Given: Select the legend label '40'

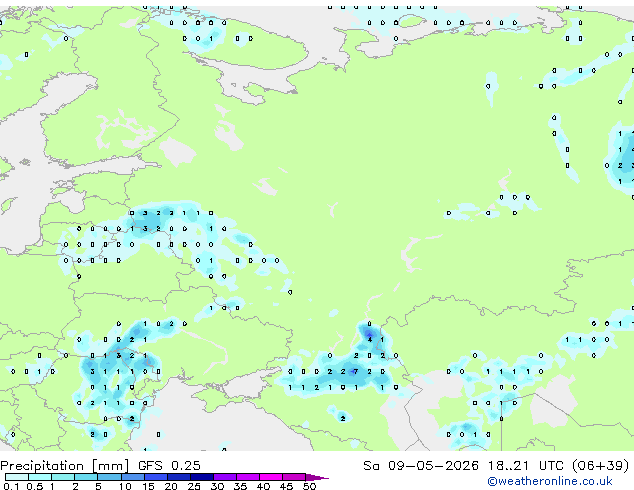Looking at the screenshot, I should pos(263,486).
